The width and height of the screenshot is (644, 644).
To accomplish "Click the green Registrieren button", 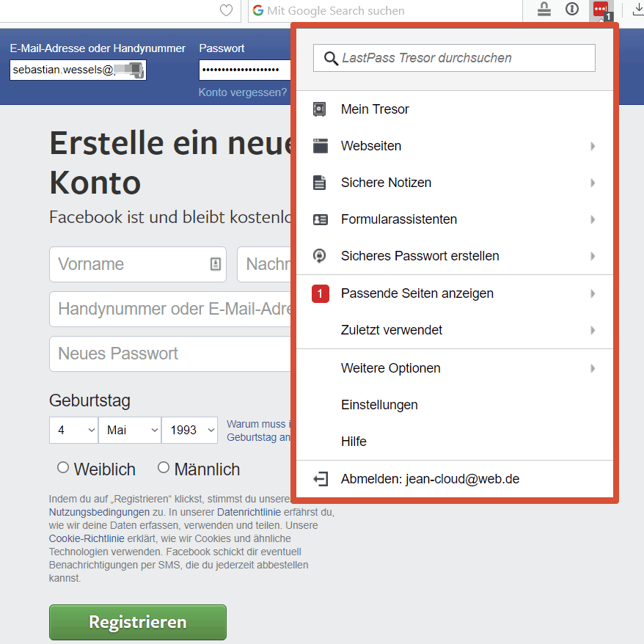I will coord(138,622).
